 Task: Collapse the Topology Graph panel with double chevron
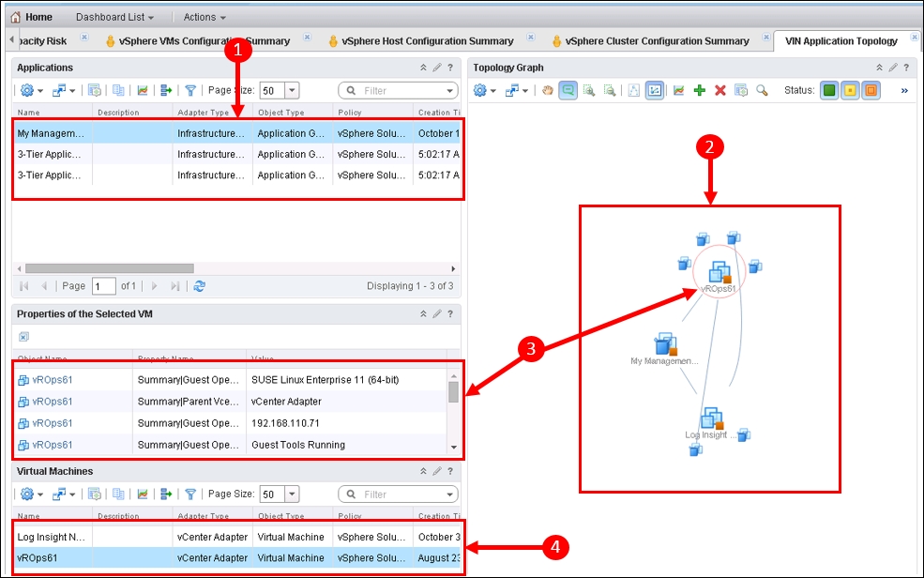[x=879, y=68]
